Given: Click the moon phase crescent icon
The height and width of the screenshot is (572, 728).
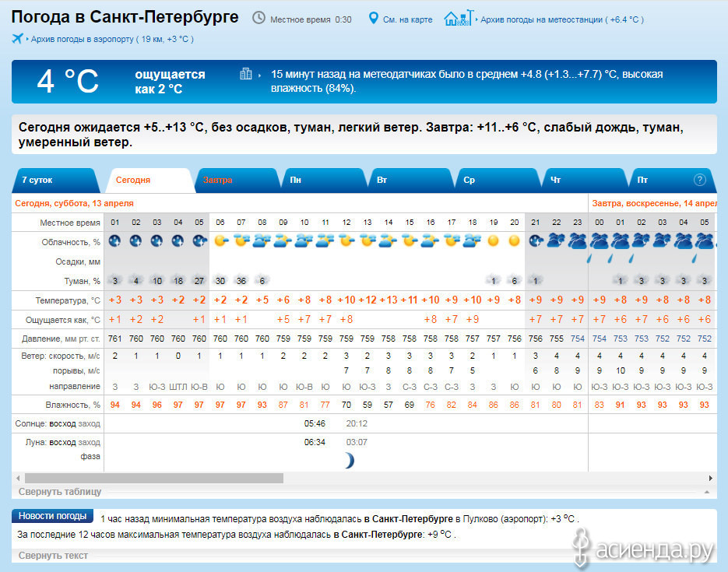Looking at the screenshot, I should [350, 461].
